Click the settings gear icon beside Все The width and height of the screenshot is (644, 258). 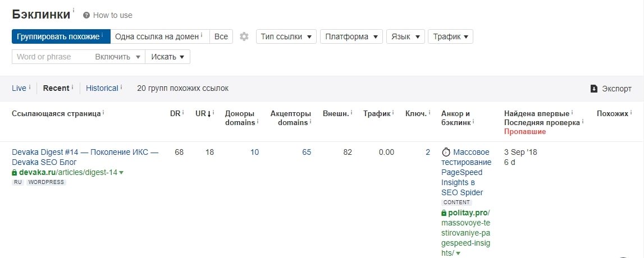click(244, 36)
